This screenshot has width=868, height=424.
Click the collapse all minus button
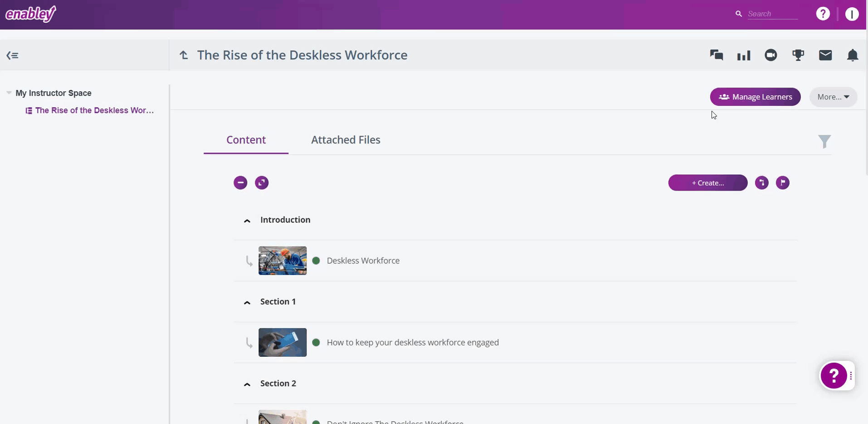tap(240, 183)
